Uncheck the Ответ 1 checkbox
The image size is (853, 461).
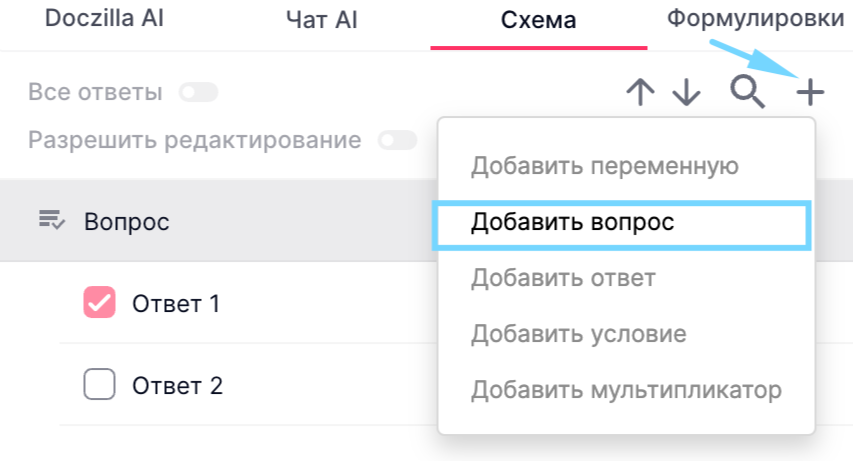[99, 303]
